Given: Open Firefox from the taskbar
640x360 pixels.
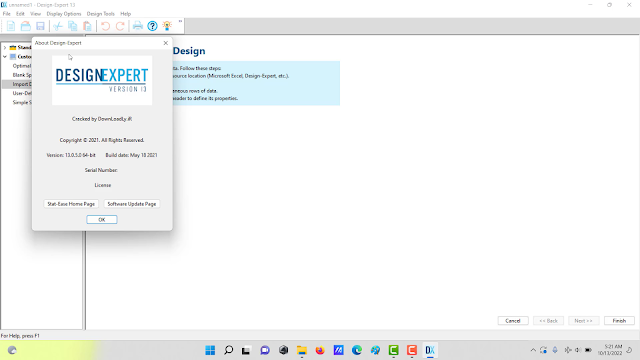Looking at the screenshot, I should tap(320, 350).
